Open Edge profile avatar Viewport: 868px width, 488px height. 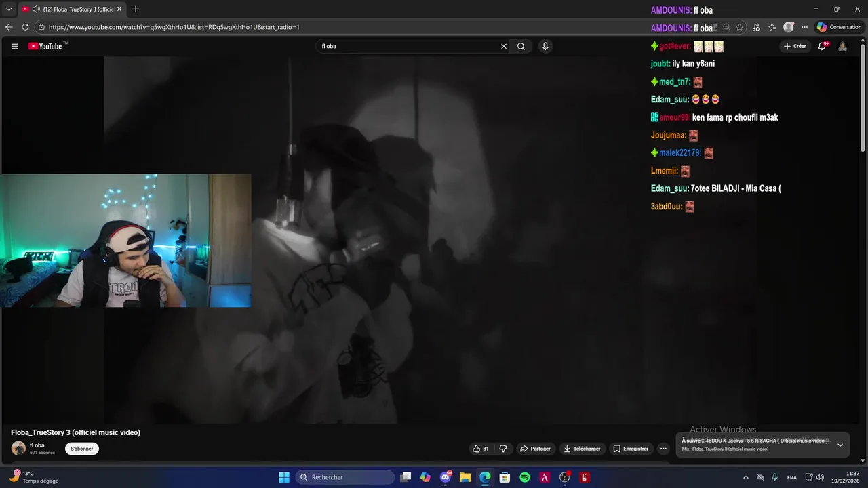(789, 27)
